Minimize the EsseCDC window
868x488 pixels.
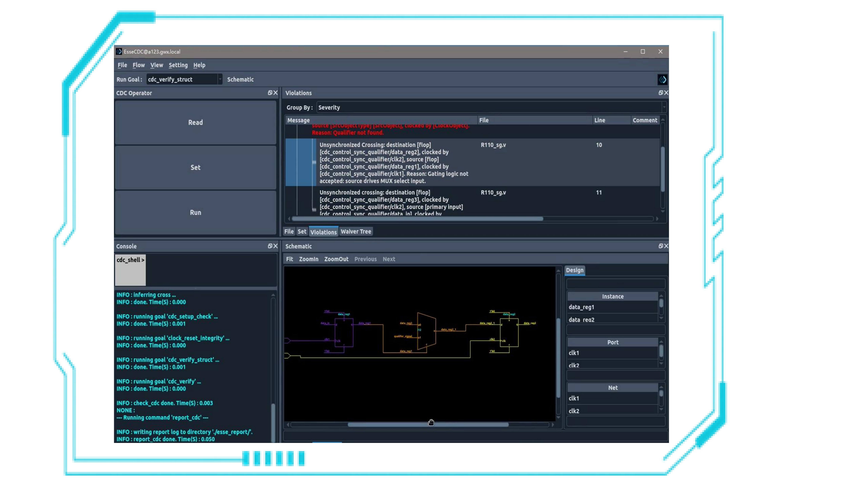[625, 52]
